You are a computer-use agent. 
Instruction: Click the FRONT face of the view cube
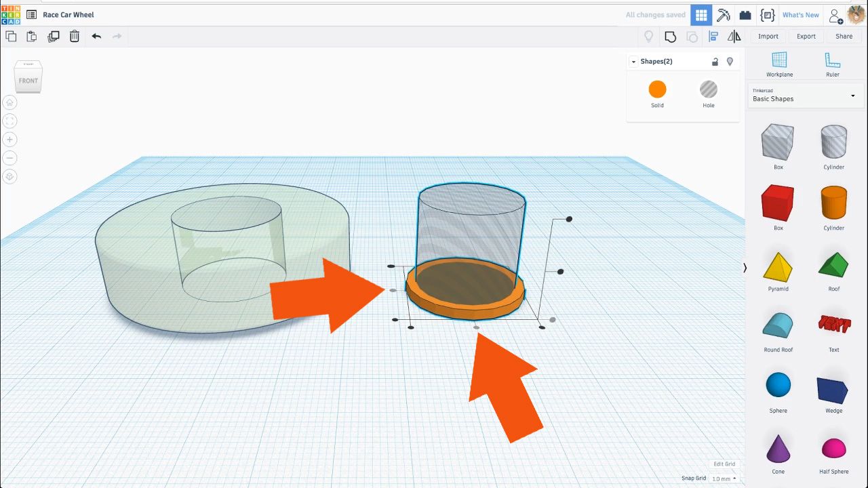(x=28, y=81)
